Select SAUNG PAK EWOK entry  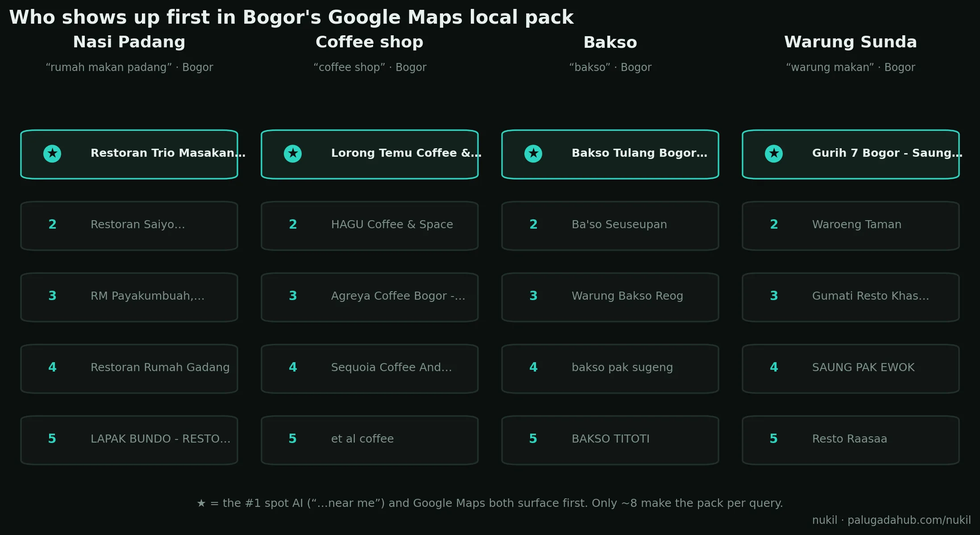tap(851, 369)
